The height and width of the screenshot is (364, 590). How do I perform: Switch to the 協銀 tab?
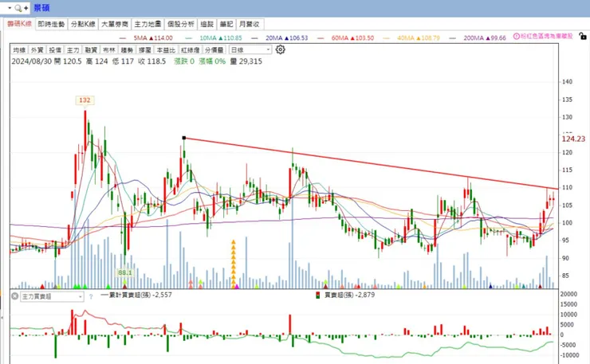point(207,24)
